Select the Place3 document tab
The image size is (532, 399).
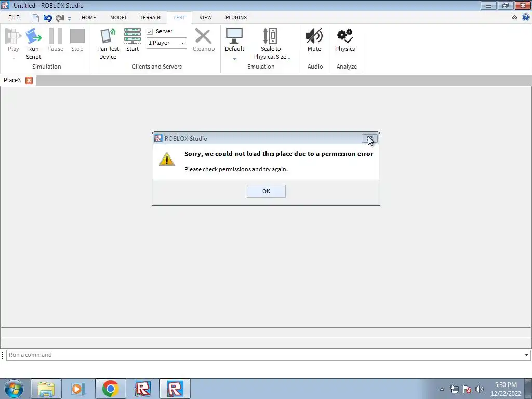(12, 80)
